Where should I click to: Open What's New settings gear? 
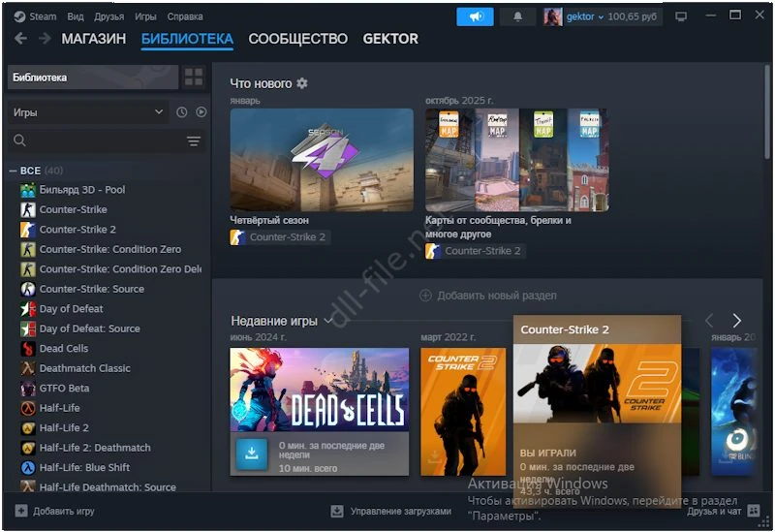(x=302, y=83)
